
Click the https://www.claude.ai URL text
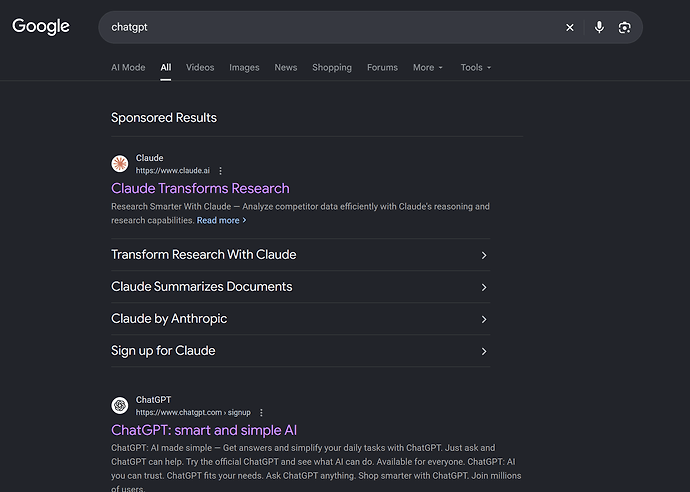click(172, 170)
